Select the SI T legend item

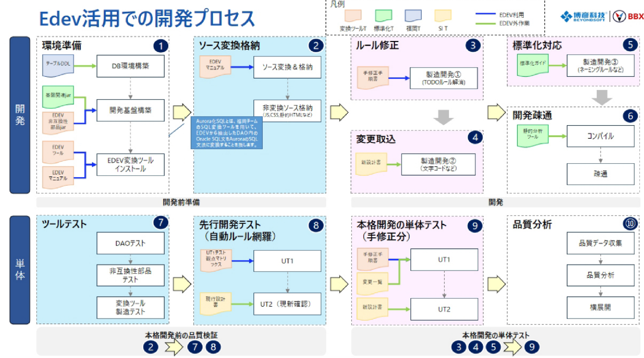pos(443,15)
